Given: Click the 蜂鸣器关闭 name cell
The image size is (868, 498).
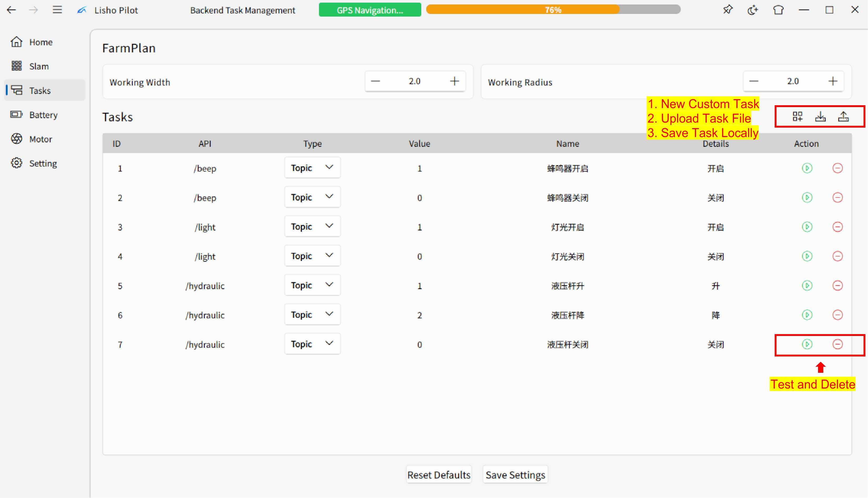Looking at the screenshot, I should 567,198.
